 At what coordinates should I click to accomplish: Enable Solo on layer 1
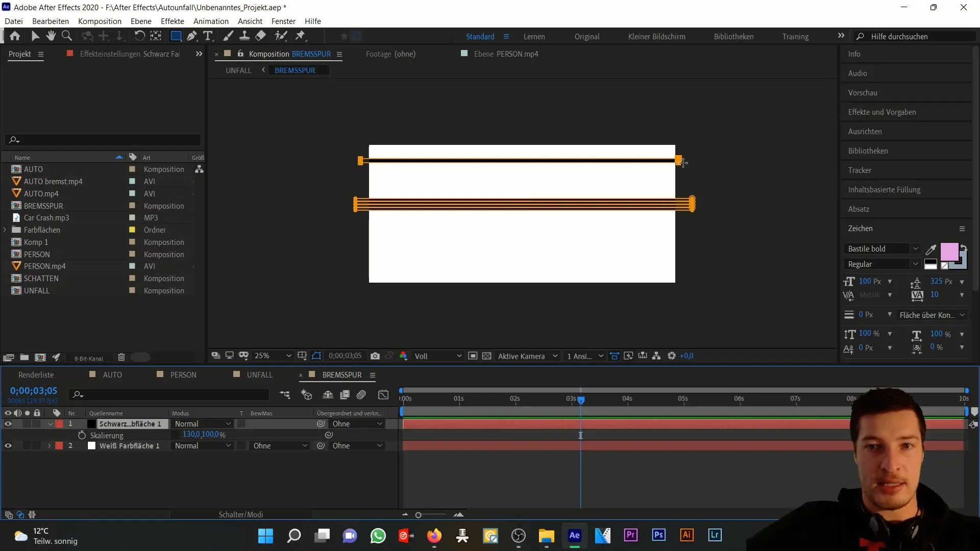(27, 424)
